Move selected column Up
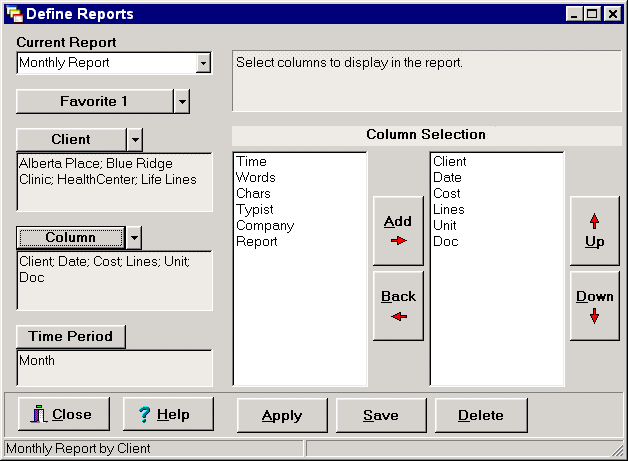 (594, 230)
